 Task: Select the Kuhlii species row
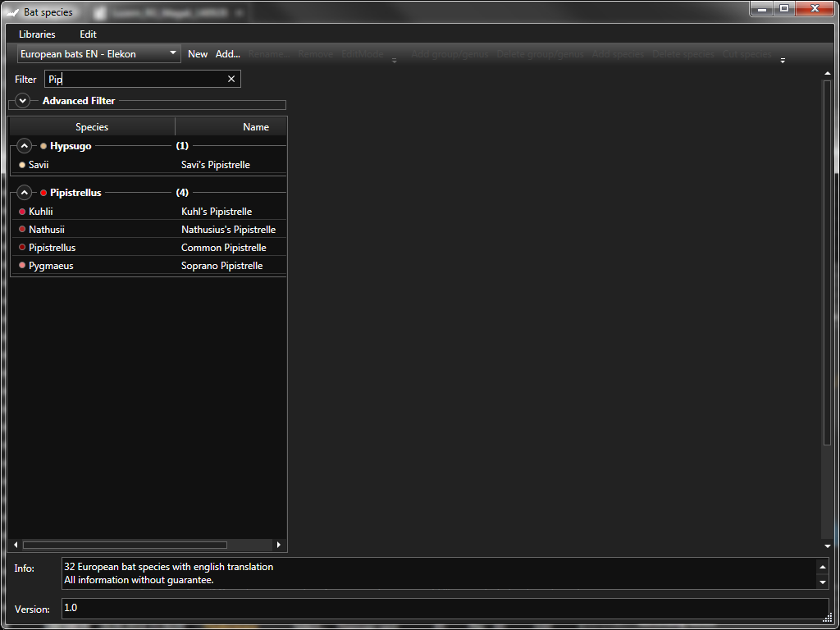pyautogui.click(x=148, y=212)
